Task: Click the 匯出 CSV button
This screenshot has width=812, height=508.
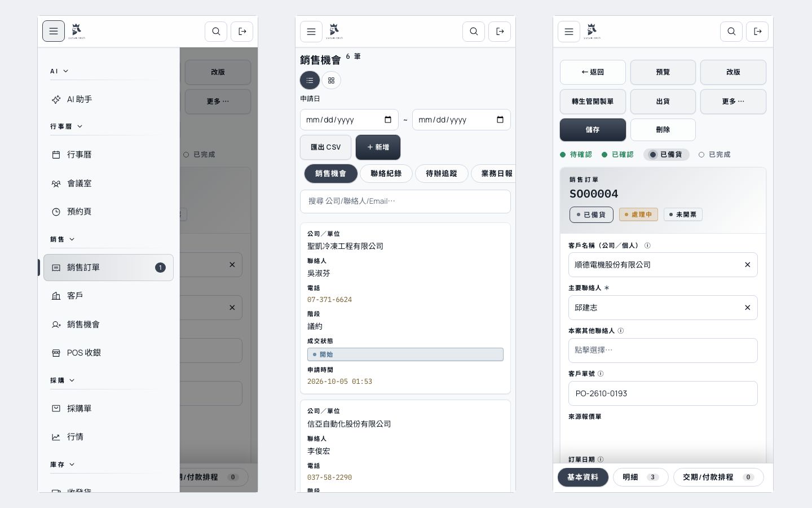Action: coord(325,147)
